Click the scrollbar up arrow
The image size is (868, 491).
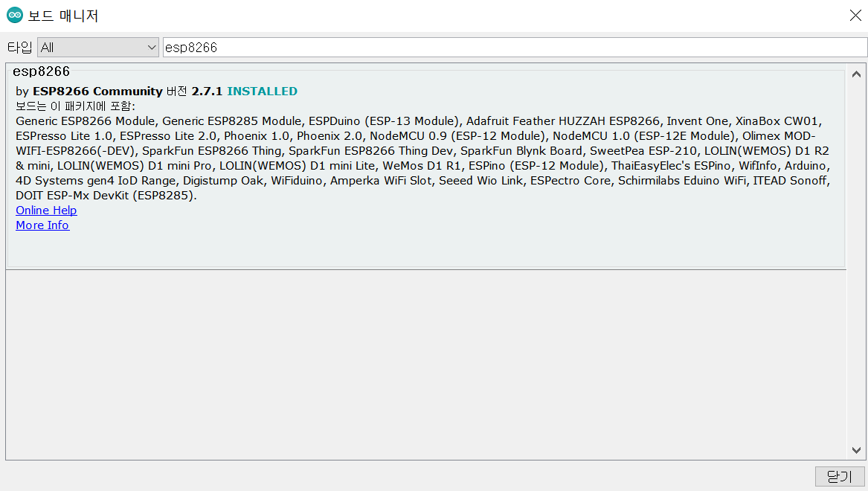pyautogui.click(x=856, y=74)
